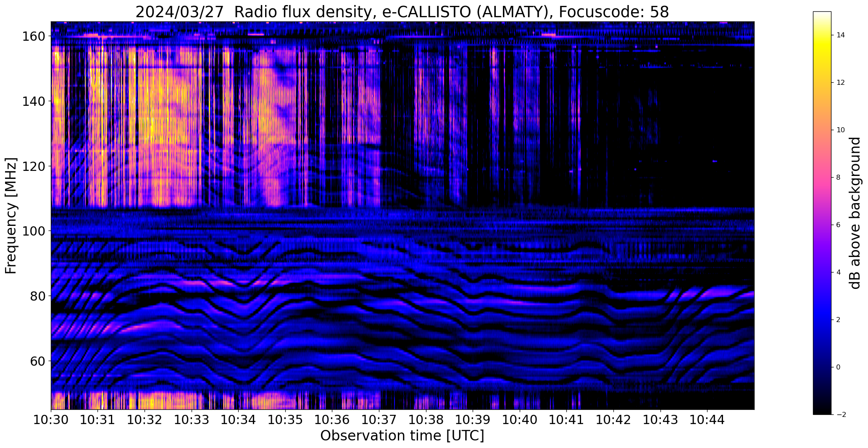Click the plot title mentioning e-CALLISTO (ALMATY)
868x448 pixels.
pyautogui.click(x=402, y=12)
